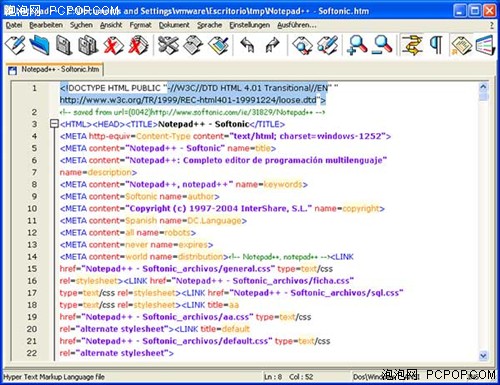This screenshot has width=500, height=385.
Task: Click the 'Ln : 8' status bar entry
Action: pos(273,377)
